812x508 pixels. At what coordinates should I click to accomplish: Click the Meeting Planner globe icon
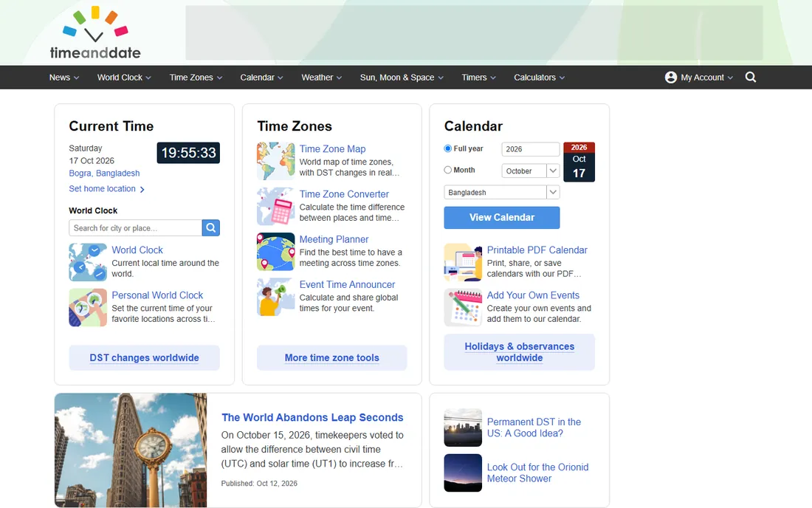tap(276, 252)
